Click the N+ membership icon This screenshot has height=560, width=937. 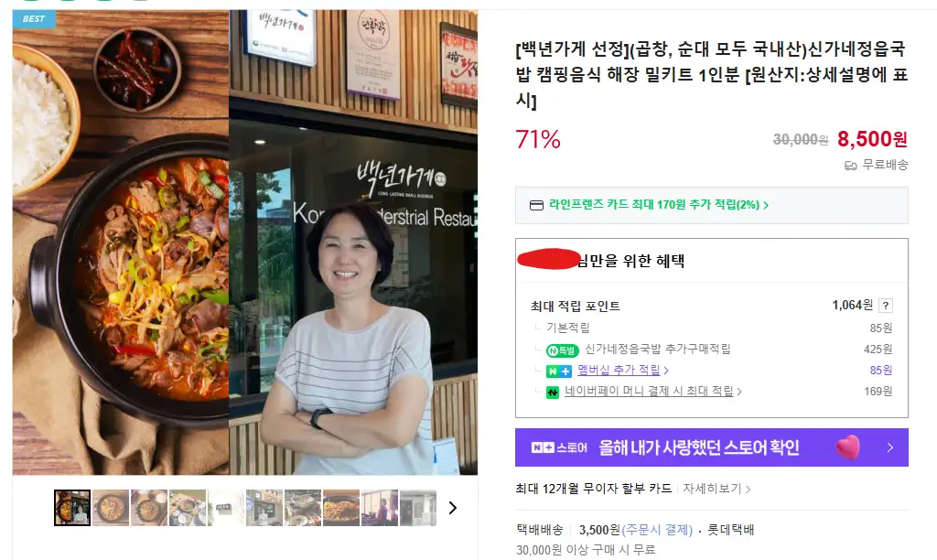point(559,372)
